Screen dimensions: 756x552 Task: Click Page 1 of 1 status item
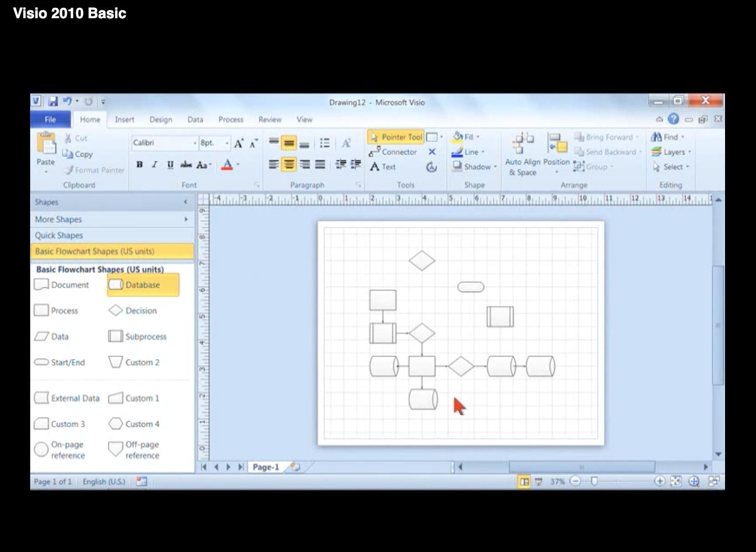coord(53,481)
